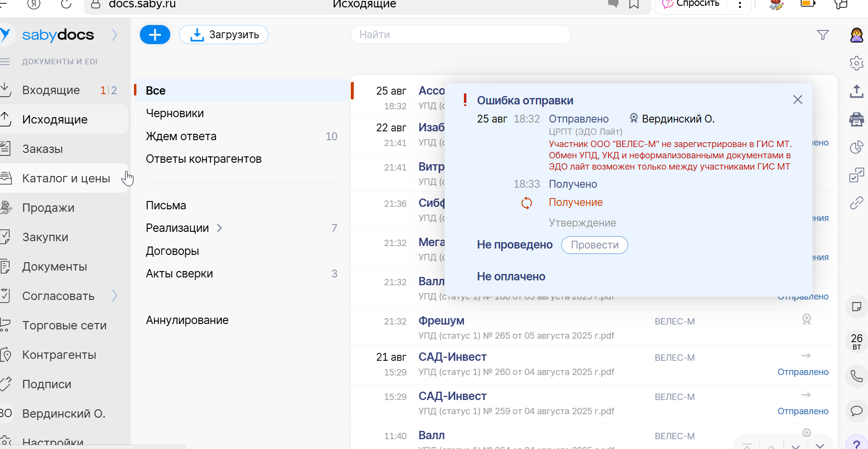868x449 pixels.
Task: Open the chat messages bubble icon
Action: click(857, 411)
